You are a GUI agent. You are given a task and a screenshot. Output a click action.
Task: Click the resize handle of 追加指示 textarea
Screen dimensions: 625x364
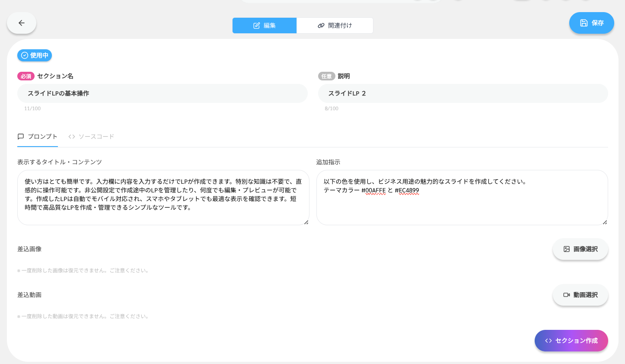point(605,222)
